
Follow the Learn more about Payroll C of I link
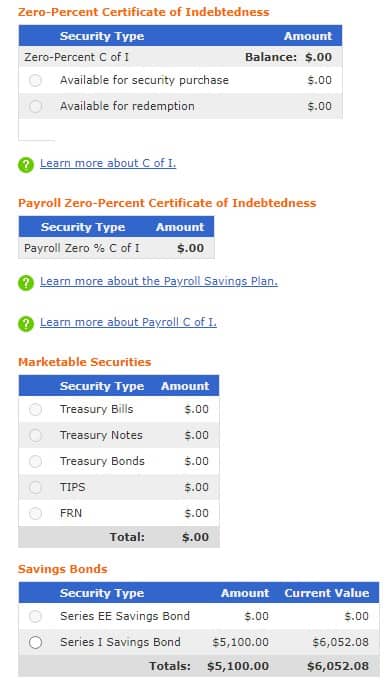click(x=128, y=322)
